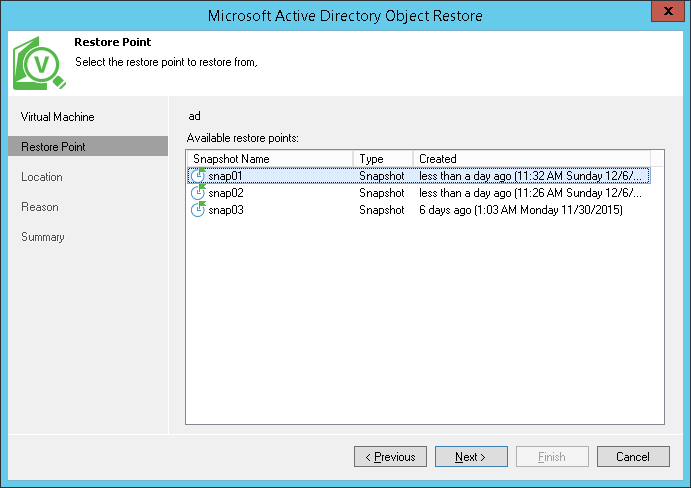
Task: Select the snap01 restore point name
Action: click(x=226, y=176)
